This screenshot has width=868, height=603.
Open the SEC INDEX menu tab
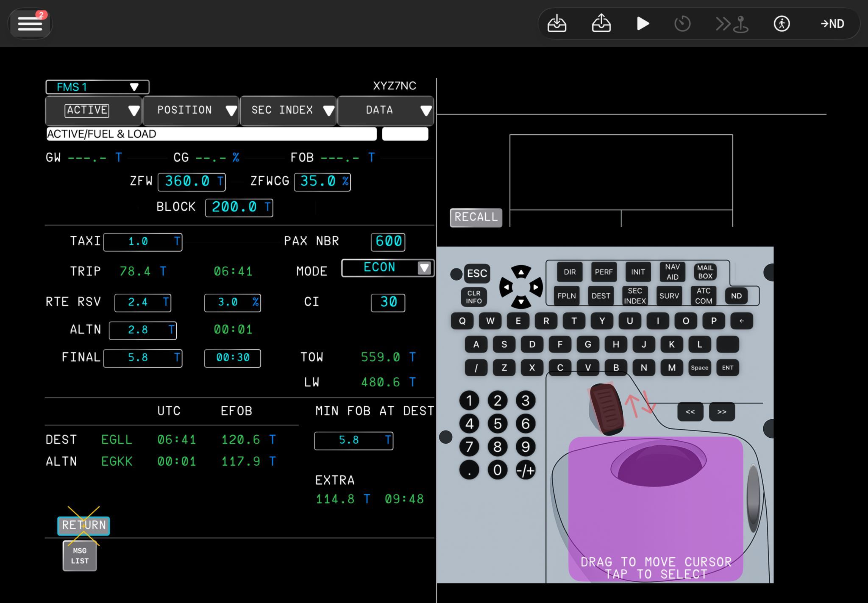(x=288, y=111)
